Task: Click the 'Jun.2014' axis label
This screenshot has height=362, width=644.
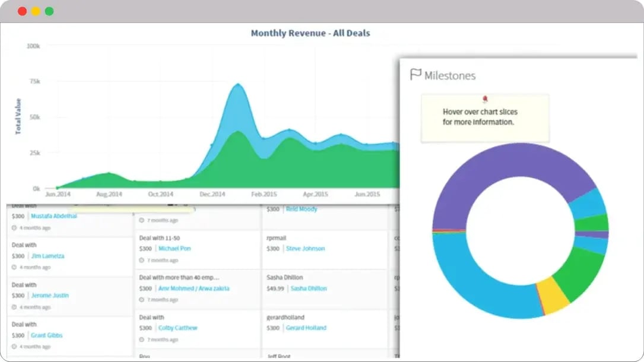Action: pos(58,193)
